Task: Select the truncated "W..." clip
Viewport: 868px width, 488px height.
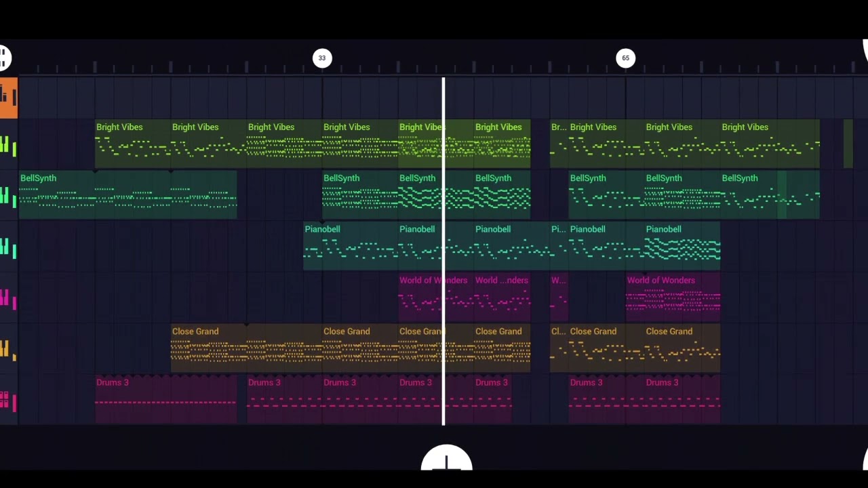Action: click(559, 297)
